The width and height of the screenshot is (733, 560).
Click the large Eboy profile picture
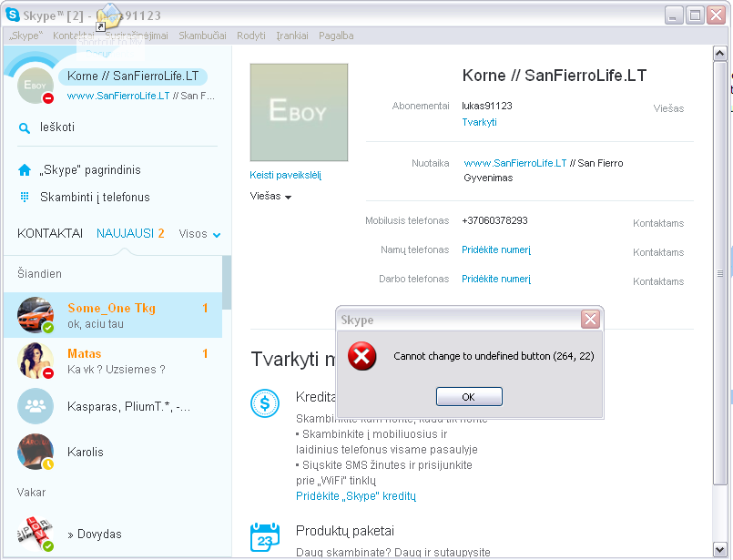(299, 112)
